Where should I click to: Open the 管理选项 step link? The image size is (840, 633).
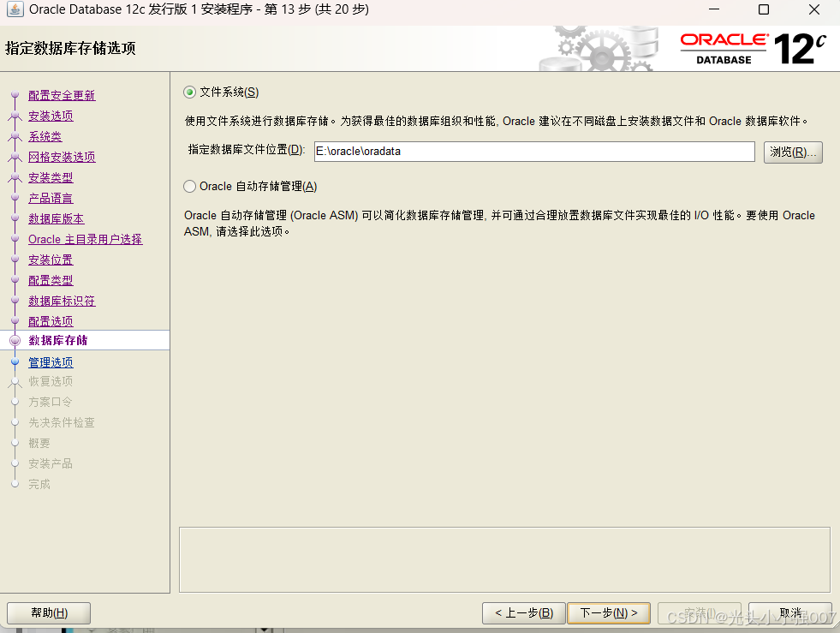[51, 363]
